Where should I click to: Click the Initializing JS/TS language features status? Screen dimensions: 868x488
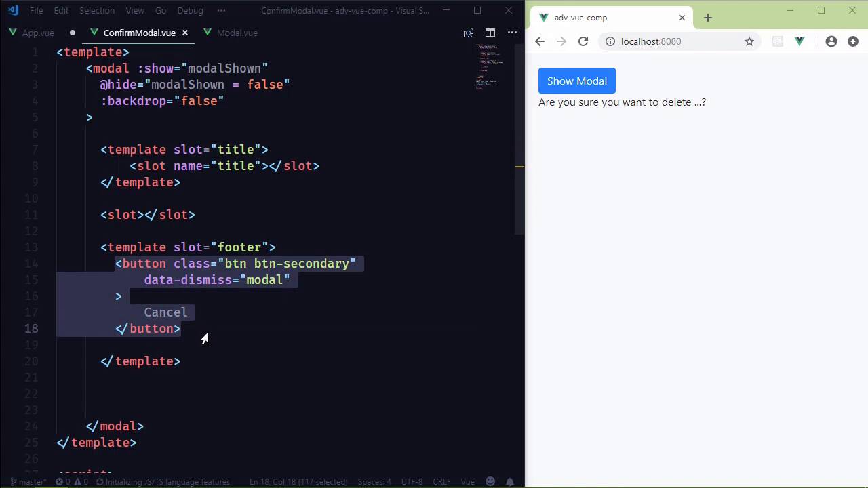pyautogui.click(x=163, y=482)
